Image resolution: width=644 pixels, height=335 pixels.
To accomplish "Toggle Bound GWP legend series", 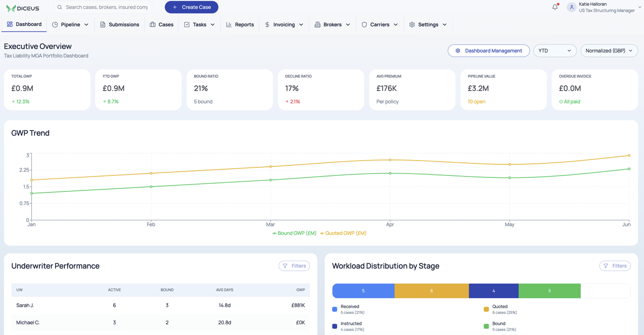I will [x=294, y=233].
